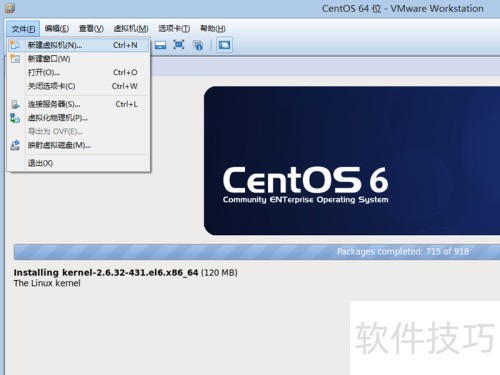Click the package installation progress bar
This screenshot has width=500, height=375.
257,252
